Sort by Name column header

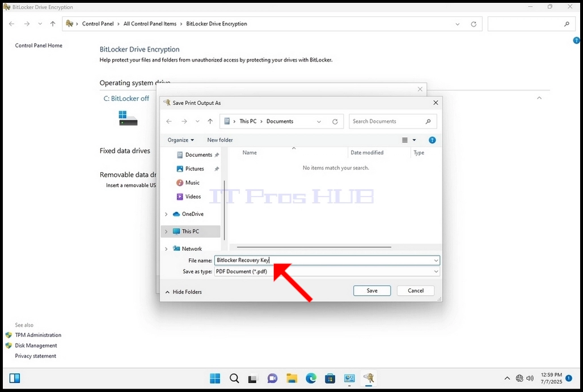tap(250, 152)
